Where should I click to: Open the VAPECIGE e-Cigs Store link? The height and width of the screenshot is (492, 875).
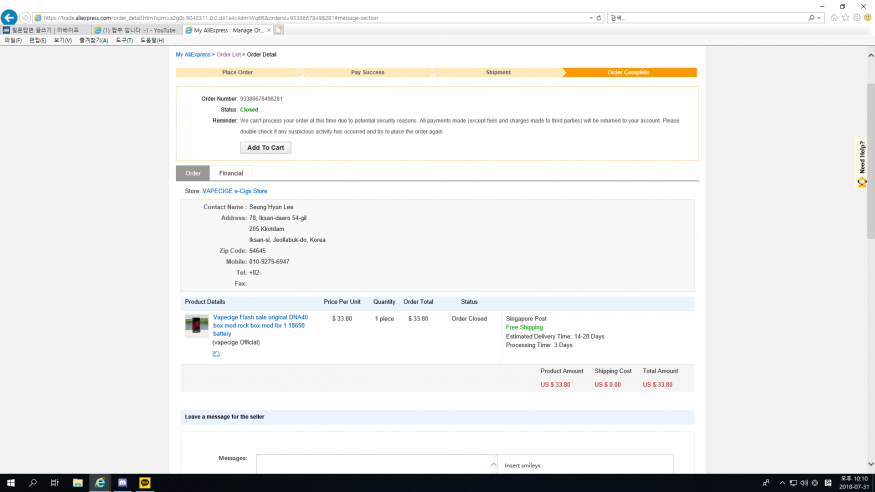pyautogui.click(x=234, y=190)
